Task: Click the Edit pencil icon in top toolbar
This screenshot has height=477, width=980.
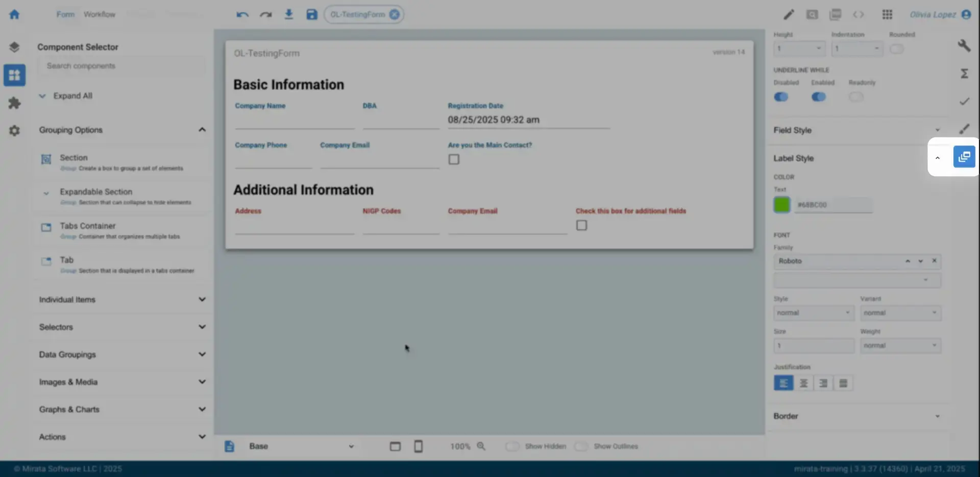Action: click(x=789, y=14)
